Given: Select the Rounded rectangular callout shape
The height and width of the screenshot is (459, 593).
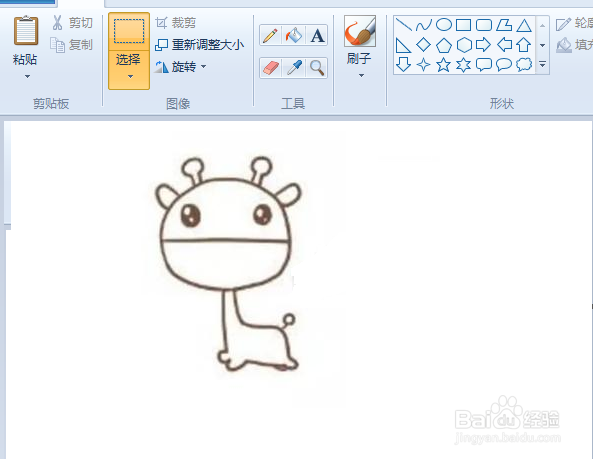Looking at the screenshot, I should pos(484,65).
